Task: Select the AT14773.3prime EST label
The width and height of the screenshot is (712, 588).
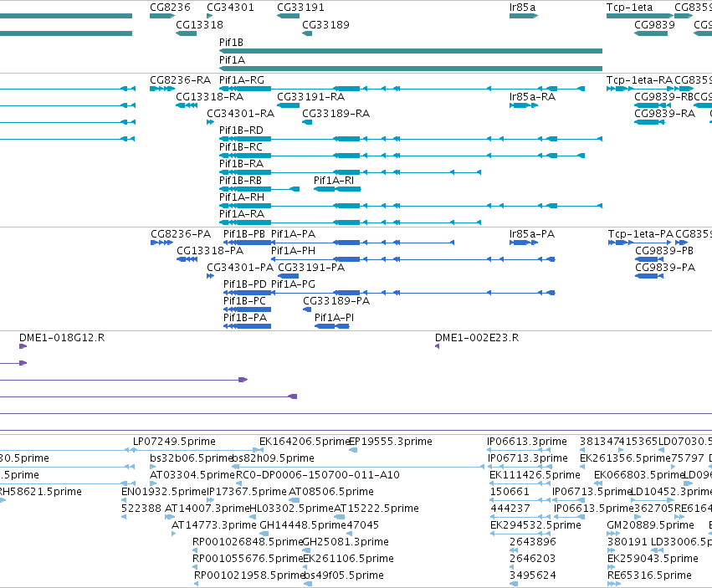Action: click(213, 525)
